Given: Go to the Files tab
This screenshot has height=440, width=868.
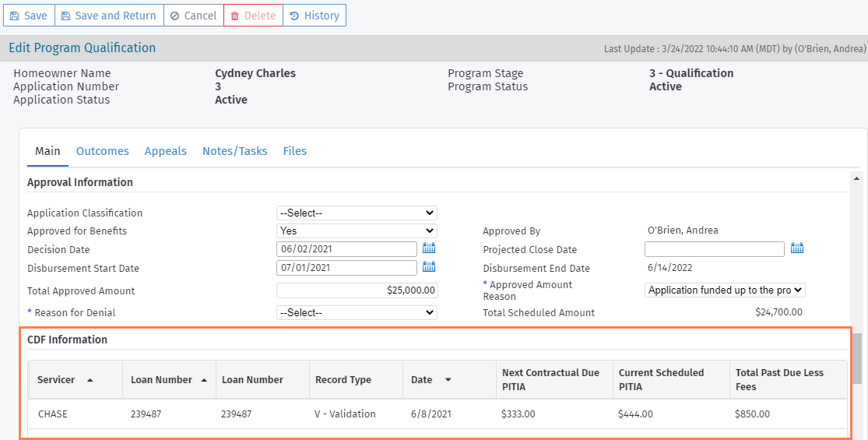Looking at the screenshot, I should click(x=294, y=151).
